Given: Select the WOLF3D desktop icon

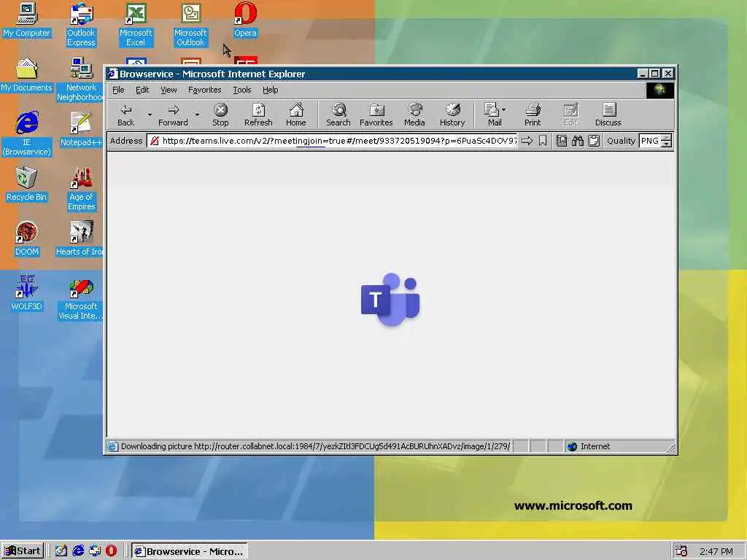Looking at the screenshot, I should click(27, 293).
